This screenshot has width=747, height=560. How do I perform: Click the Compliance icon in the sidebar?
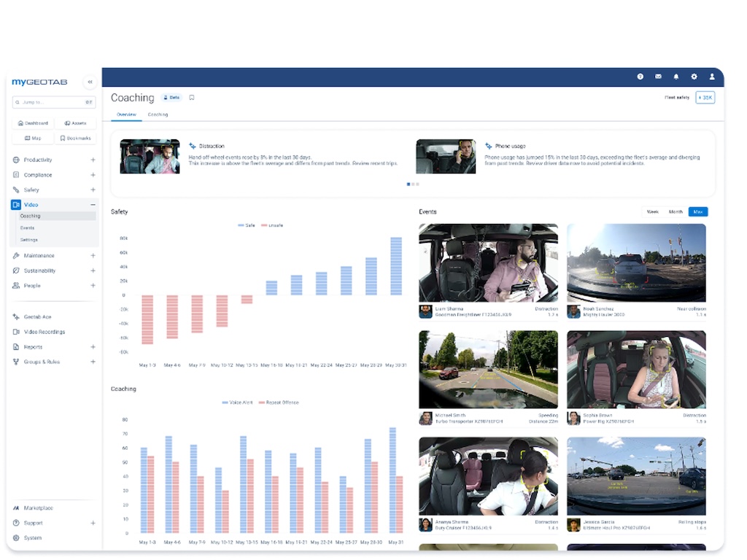[x=16, y=175]
